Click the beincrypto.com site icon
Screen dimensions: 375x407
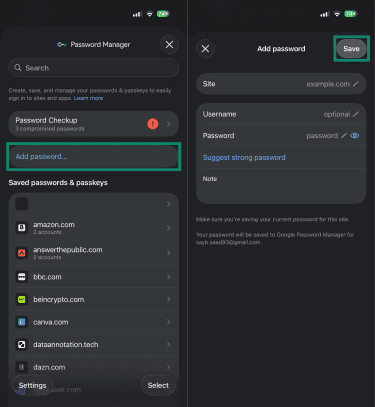click(22, 299)
